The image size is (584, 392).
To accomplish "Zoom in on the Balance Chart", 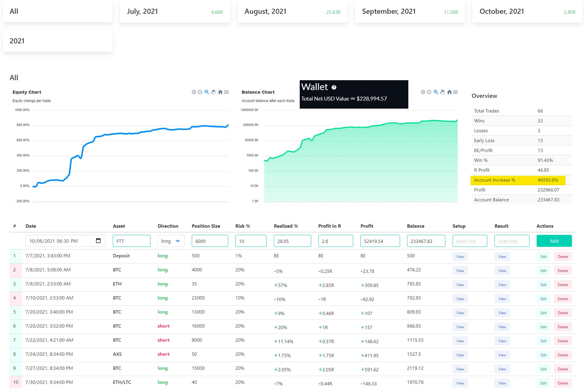I will pyautogui.click(x=423, y=92).
